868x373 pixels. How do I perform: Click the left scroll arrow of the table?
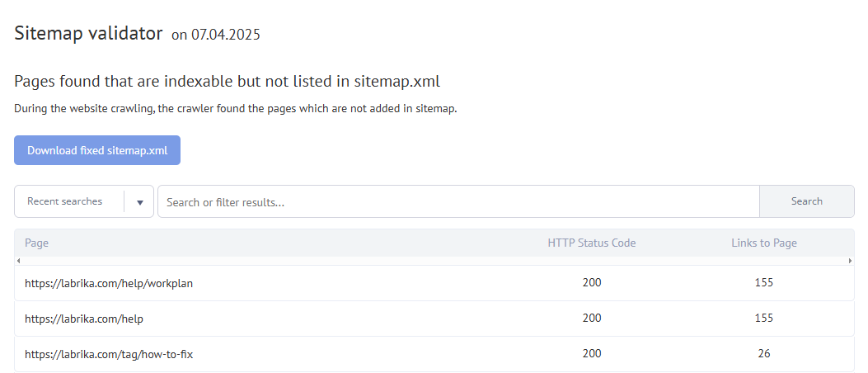18,261
